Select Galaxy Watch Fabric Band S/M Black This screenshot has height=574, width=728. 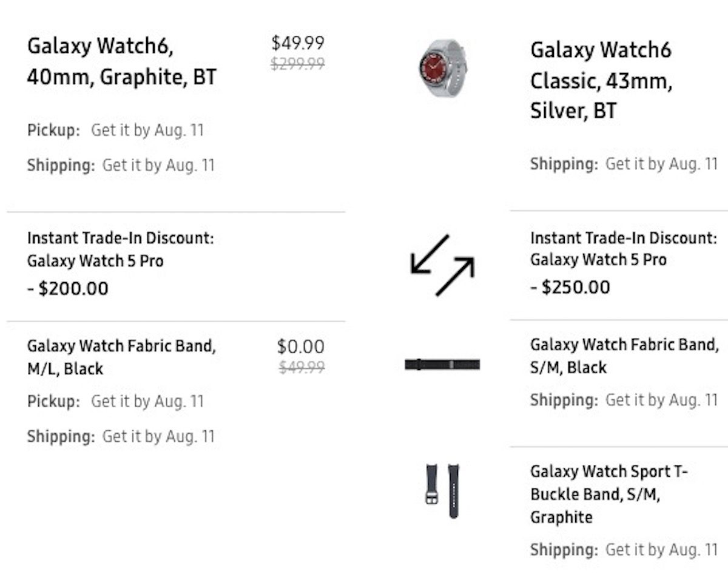pyautogui.click(x=624, y=356)
